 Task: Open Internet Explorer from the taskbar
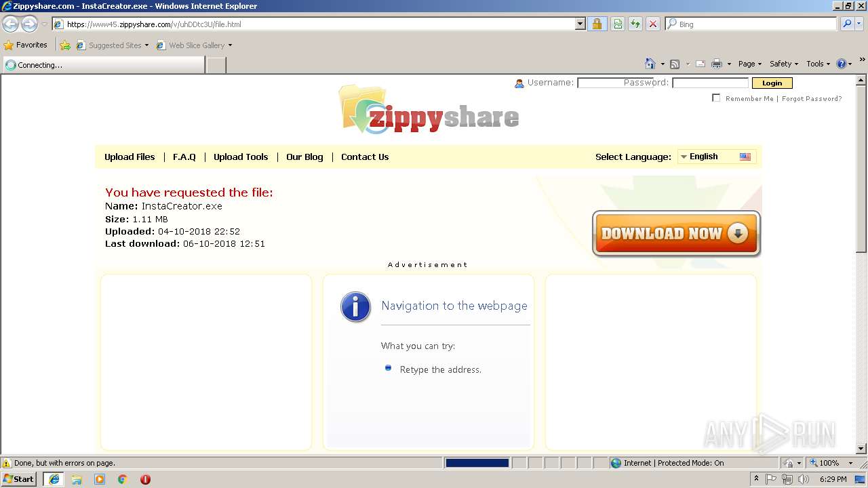(x=54, y=479)
